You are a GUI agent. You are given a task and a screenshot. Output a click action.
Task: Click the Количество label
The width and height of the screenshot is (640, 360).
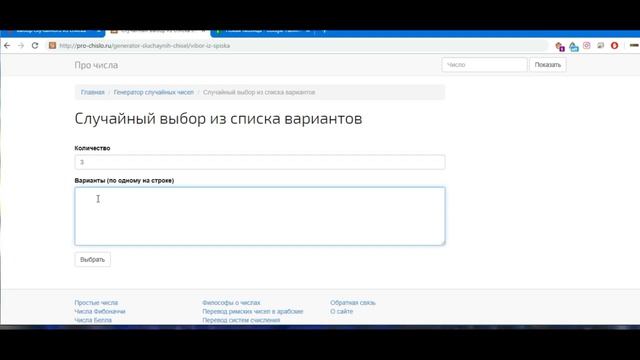pos(92,148)
